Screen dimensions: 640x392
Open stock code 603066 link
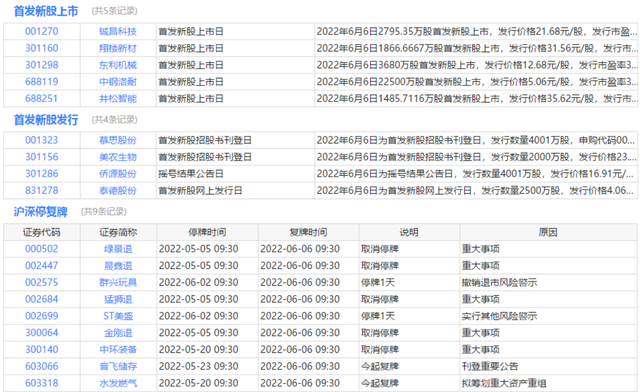[x=42, y=366]
